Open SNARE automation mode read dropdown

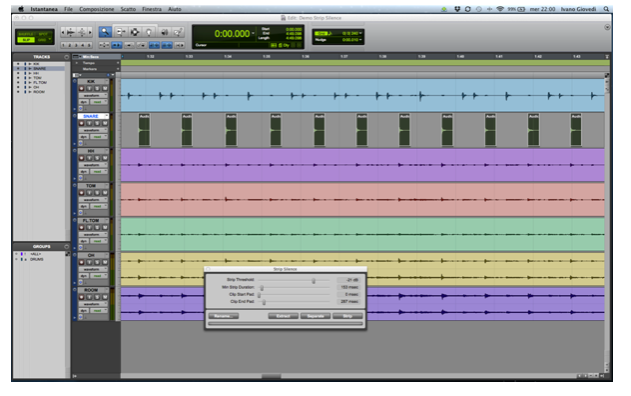98,137
